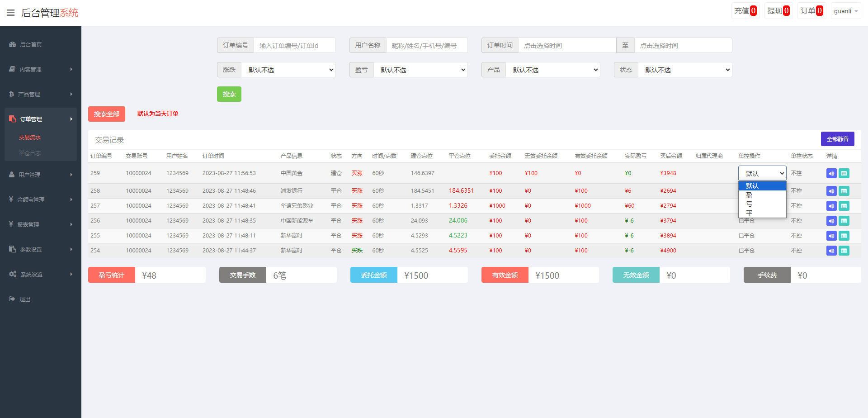Open the detail monitor icon for order 258
Viewport: 868px width, 418px height.
click(x=844, y=190)
